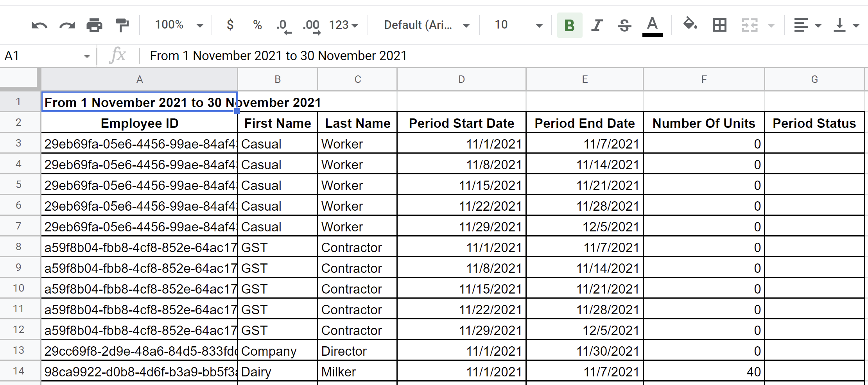Toggle Strikethrough formatting button
Image resolution: width=868 pixels, height=385 pixels.
click(x=624, y=25)
